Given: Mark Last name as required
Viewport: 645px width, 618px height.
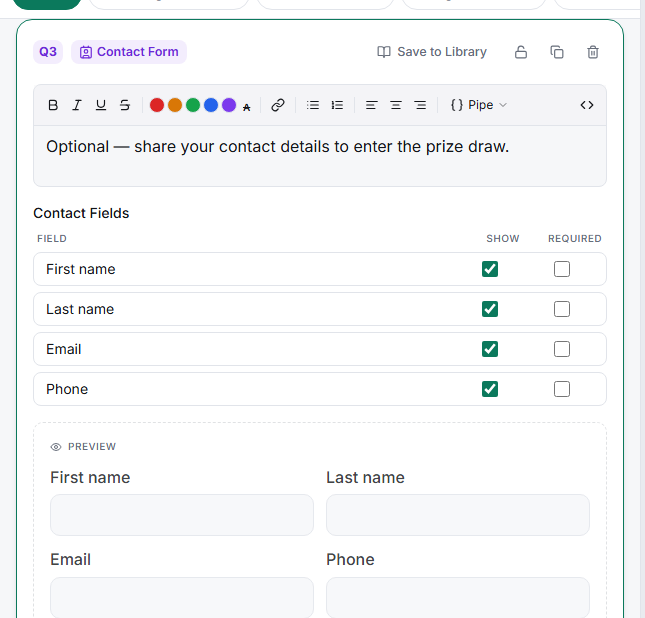Looking at the screenshot, I should (x=562, y=309).
